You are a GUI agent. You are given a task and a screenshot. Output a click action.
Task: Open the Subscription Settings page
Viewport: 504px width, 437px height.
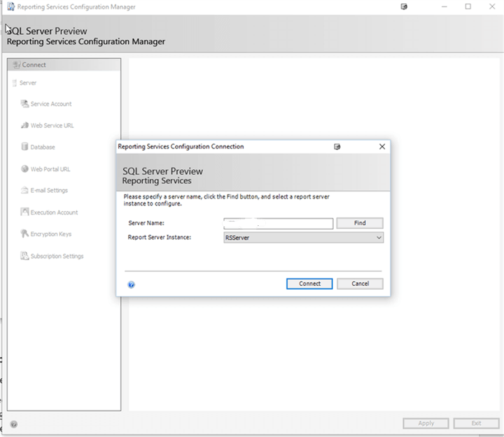pos(57,256)
